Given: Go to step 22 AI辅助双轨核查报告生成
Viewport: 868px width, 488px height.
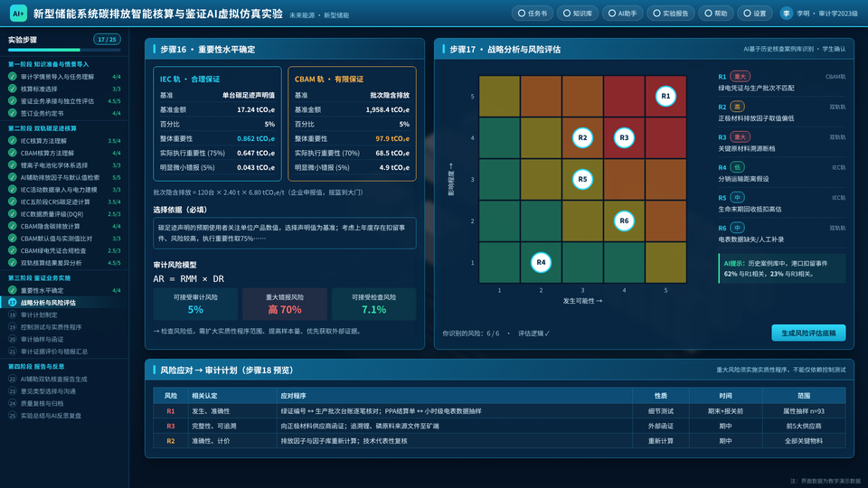Looking at the screenshot, I should point(64,379).
